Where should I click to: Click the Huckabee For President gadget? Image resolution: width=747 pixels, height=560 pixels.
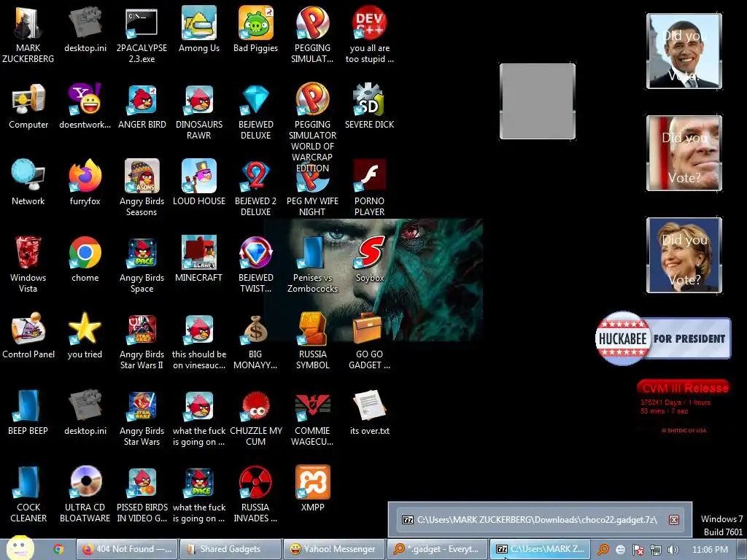click(663, 338)
